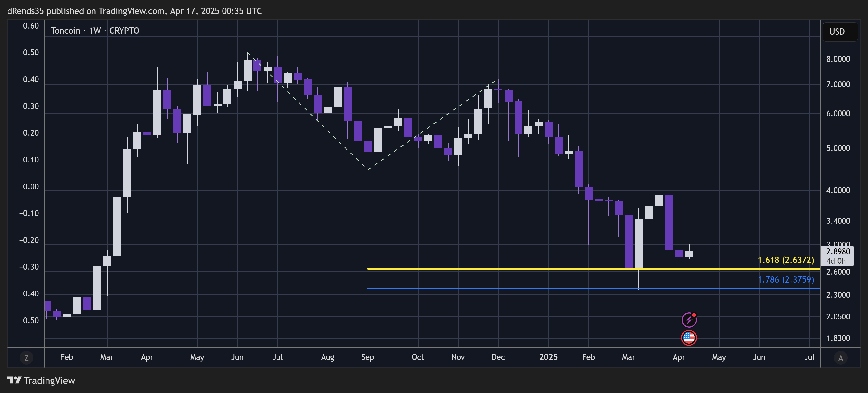This screenshot has width=868, height=393.
Task: Click the 4.0000 price axis label
Action: (838, 190)
